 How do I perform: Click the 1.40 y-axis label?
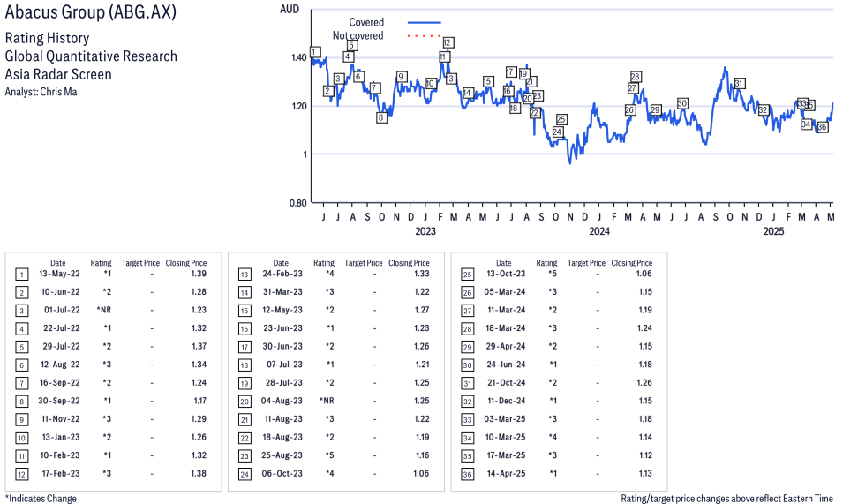pos(299,57)
